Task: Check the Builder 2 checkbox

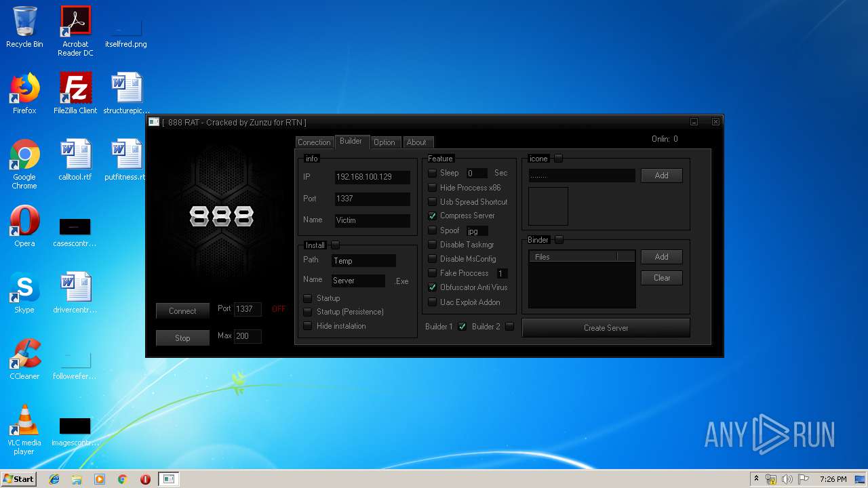Action: click(x=509, y=327)
